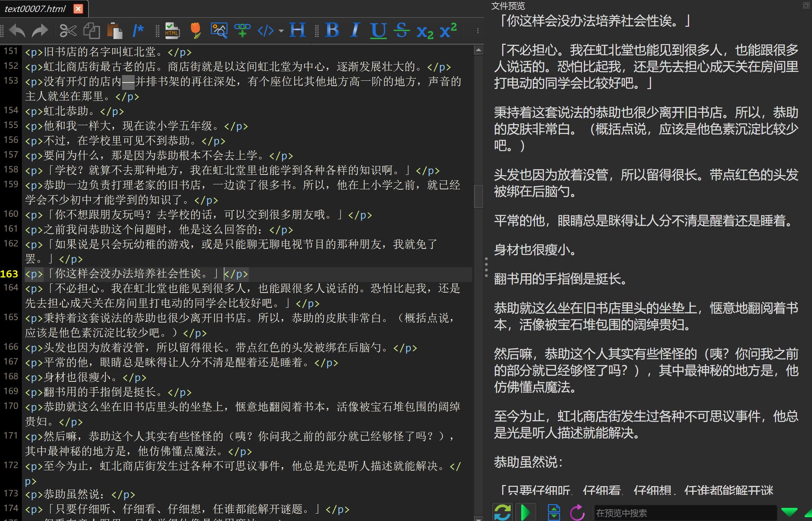Click the Undo arrow in toolbar

pyautogui.click(x=17, y=31)
